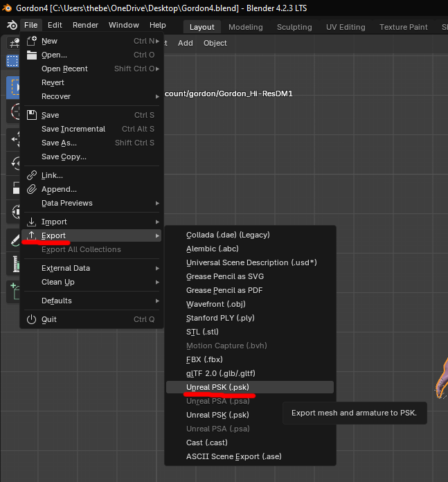Select Universal Scene Description (.usd*) export
This screenshot has height=482, width=448.
pyautogui.click(x=250, y=262)
